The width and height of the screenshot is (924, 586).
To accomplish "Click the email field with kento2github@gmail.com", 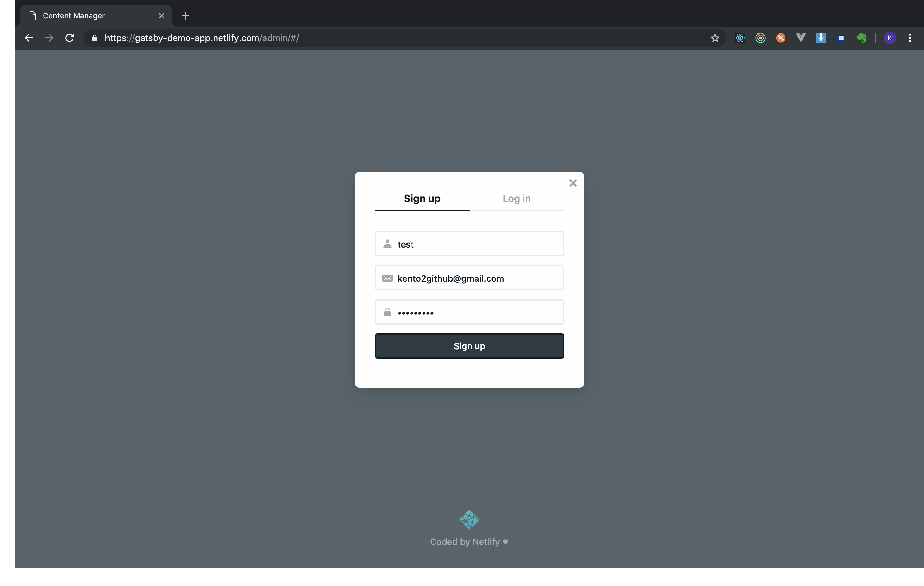I will 476,278.
